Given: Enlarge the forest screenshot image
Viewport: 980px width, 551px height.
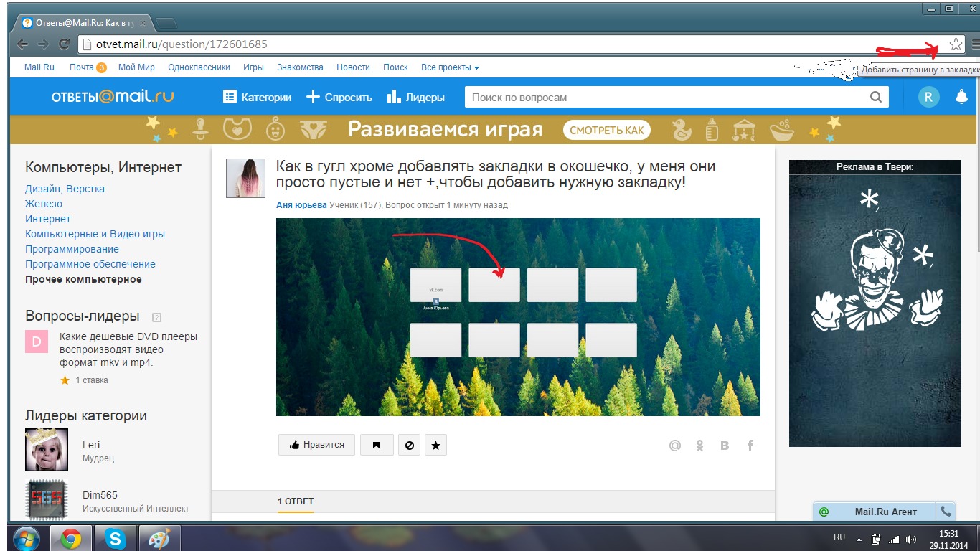Looking at the screenshot, I should (x=518, y=317).
